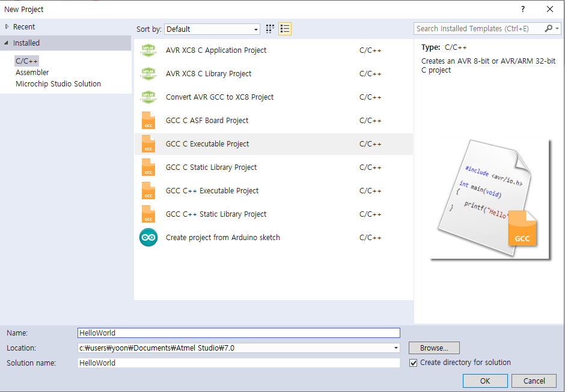Click the GCC C Executable Project icon
Screen dimensions: 565x392
(148, 144)
